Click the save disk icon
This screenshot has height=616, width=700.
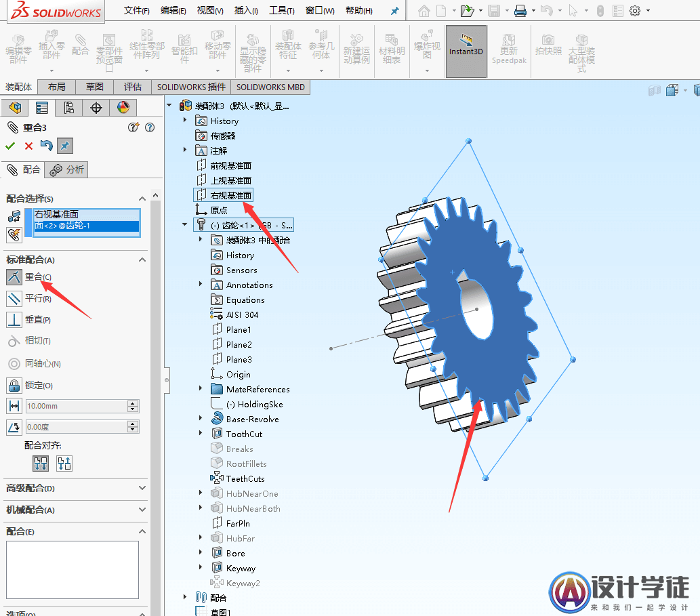coord(494,11)
